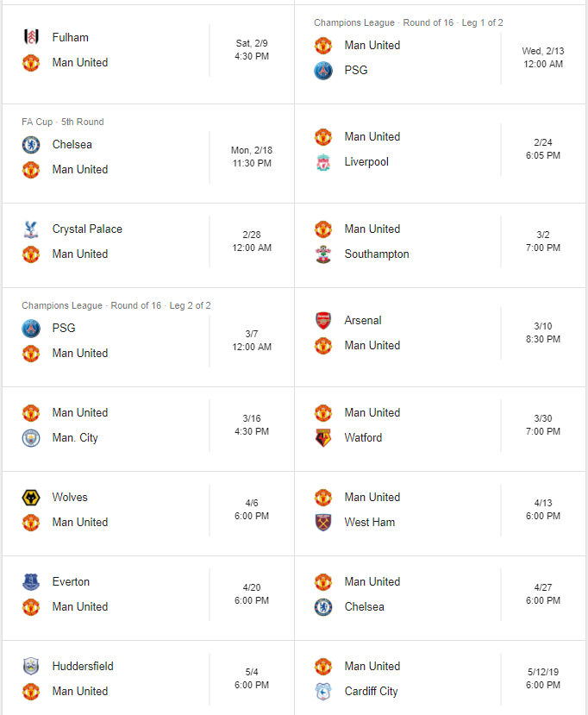The image size is (588, 715).
Task: Click Champions League Round of 16 Leg 1 label
Action: click(x=408, y=22)
